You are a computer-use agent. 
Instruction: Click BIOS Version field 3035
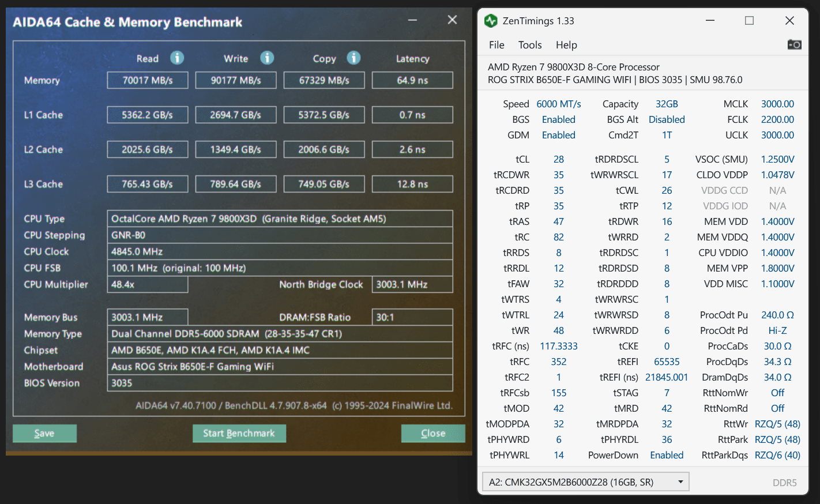[280, 383]
